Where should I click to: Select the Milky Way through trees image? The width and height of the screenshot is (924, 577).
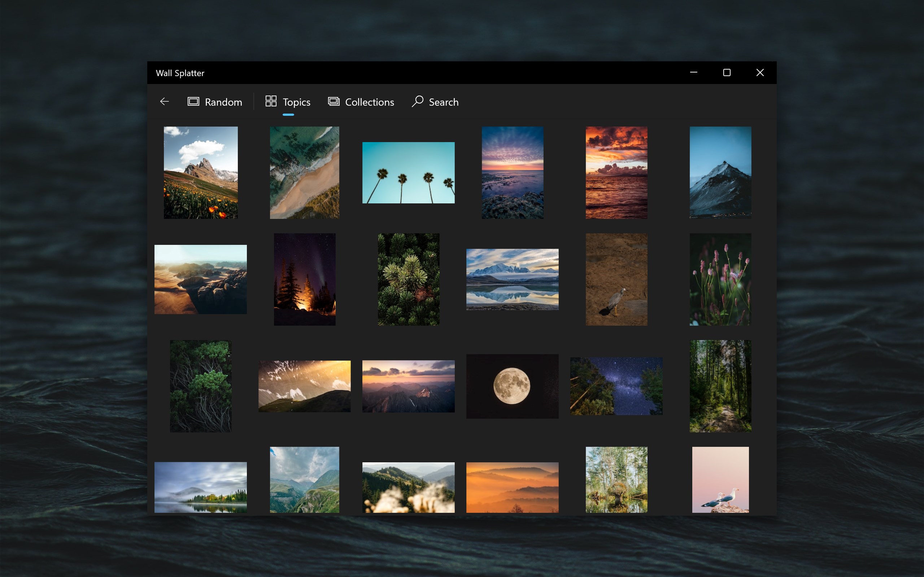click(616, 386)
